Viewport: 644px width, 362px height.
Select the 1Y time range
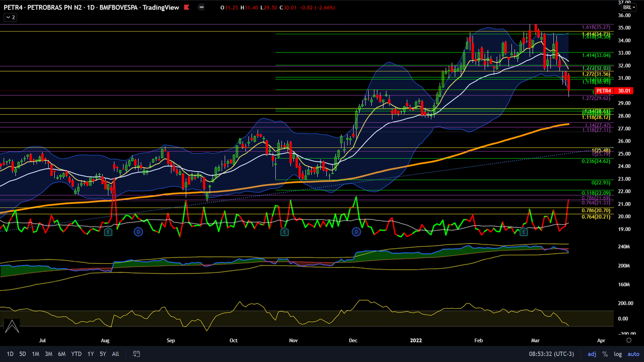(x=90, y=354)
